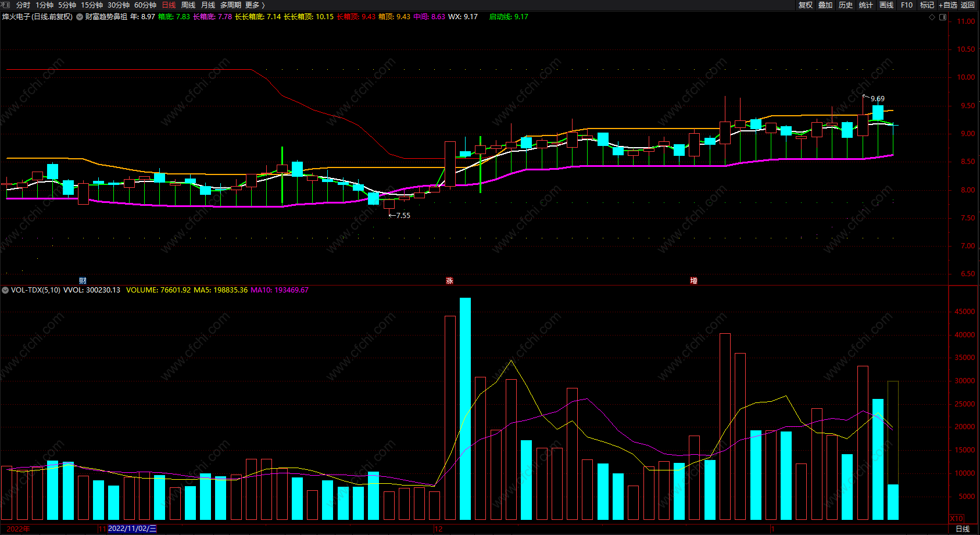This screenshot has width=980, height=535.
Task: Click the X10 volume scale icon
Action: (956, 518)
